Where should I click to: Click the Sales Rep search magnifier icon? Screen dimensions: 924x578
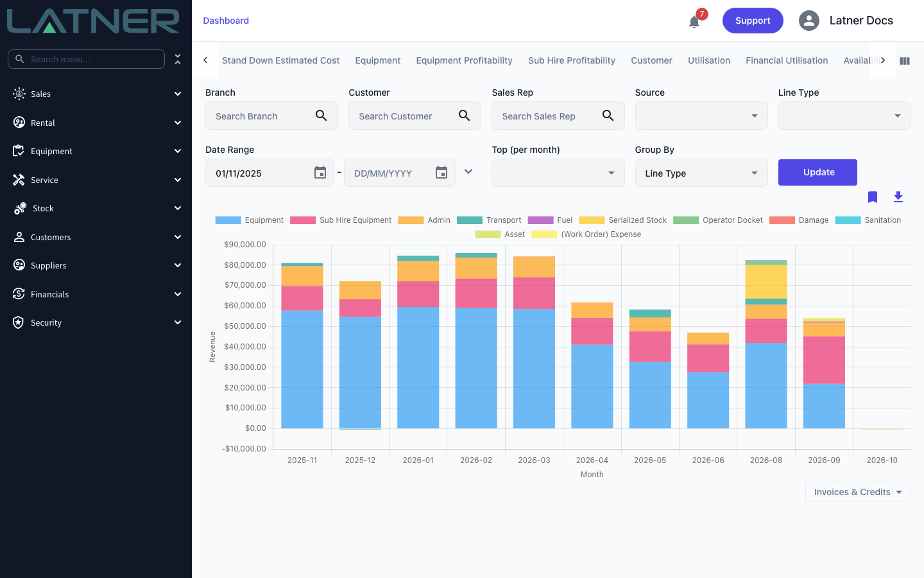pyautogui.click(x=608, y=116)
